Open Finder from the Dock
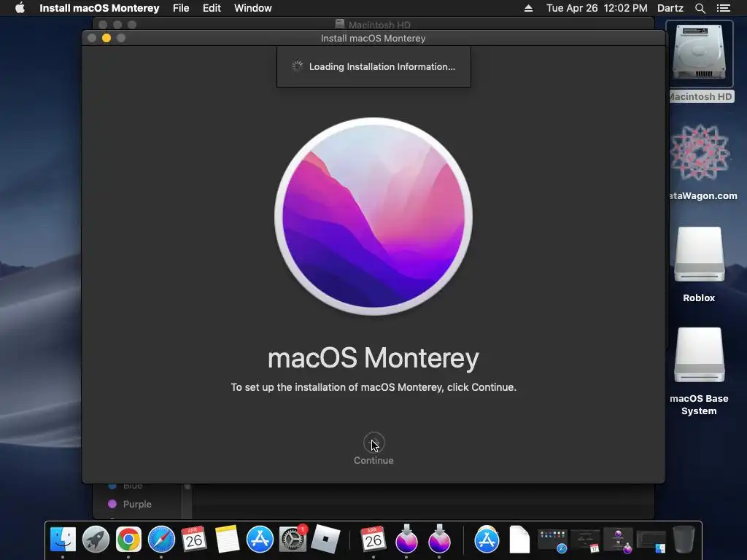This screenshot has width=747, height=560. click(63, 540)
